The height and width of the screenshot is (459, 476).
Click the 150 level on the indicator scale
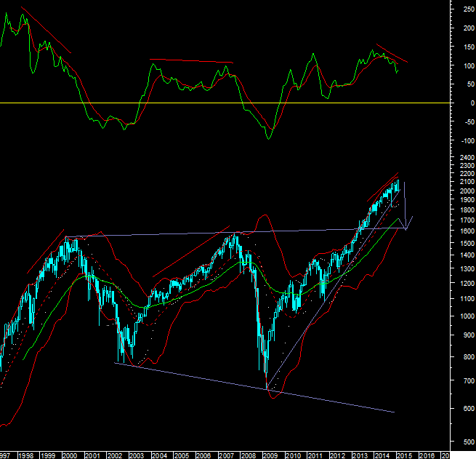(469, 47)
